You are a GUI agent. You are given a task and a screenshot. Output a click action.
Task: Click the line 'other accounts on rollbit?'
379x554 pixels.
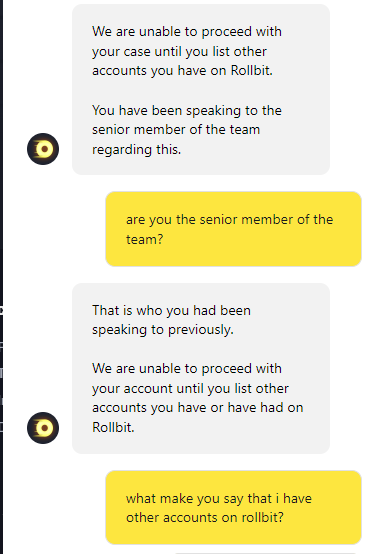205,517
